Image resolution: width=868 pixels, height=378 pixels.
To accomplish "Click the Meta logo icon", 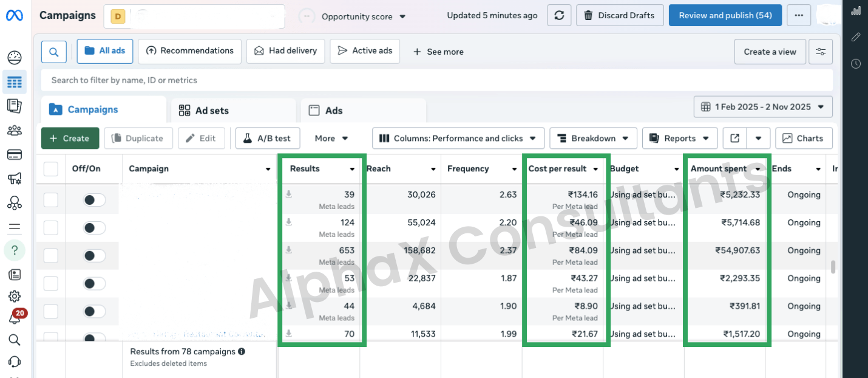I will pyautogui.click(x=15, y=16).
